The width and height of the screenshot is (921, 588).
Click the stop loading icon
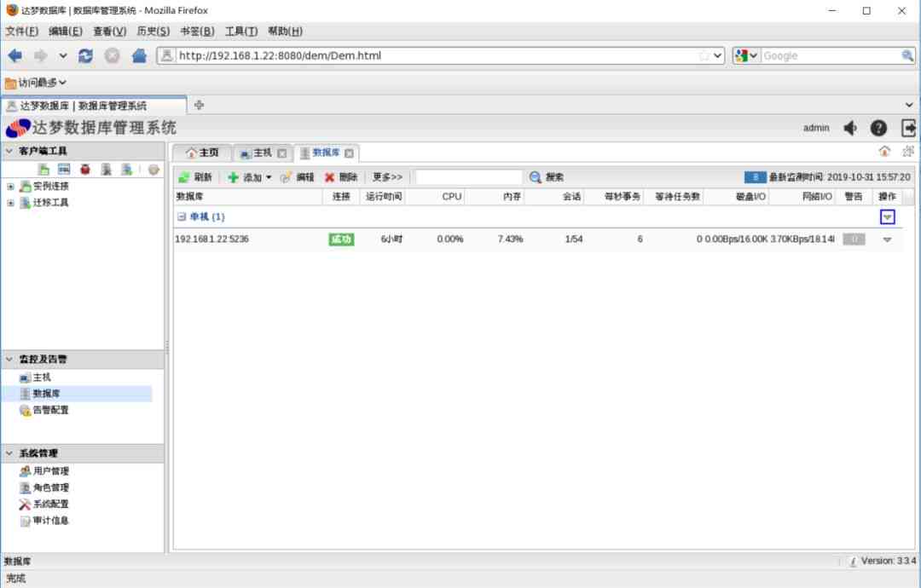(x=113, y=55)
